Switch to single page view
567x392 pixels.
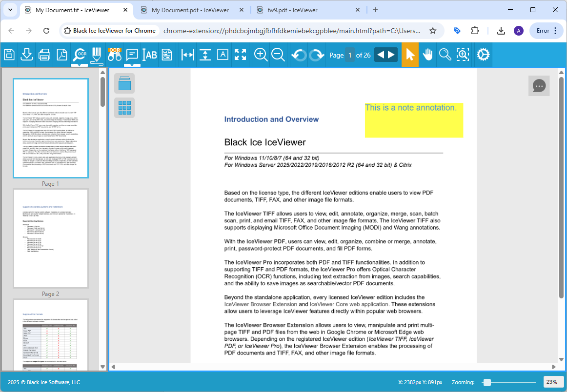(x=124, y=83)
